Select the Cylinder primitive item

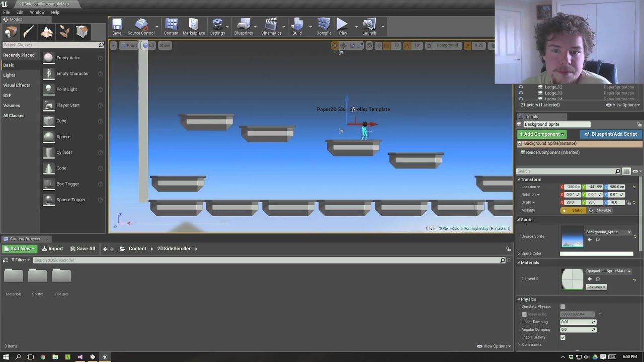coord(73,152)
